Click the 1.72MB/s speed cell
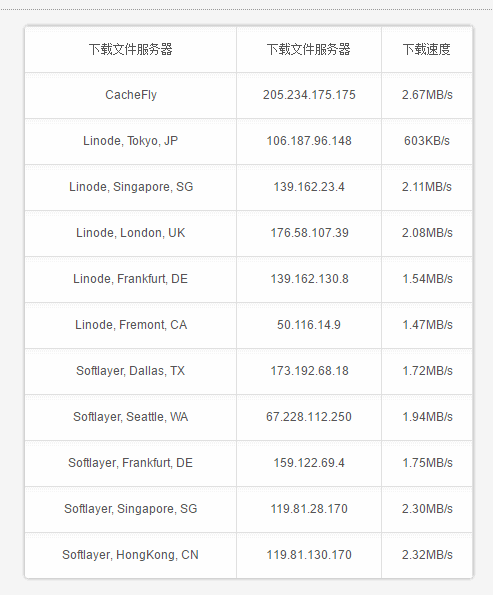This screenshot has width=493, height=595. coord(427,371)
